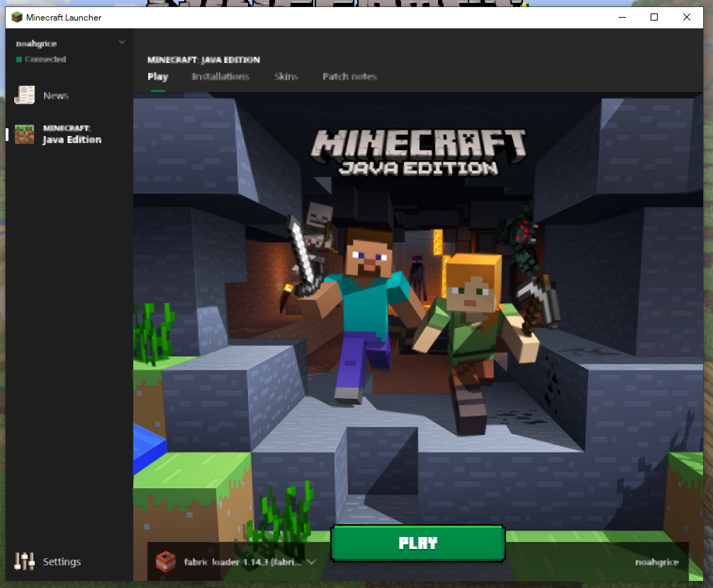
Task: Minimize the Minecraft Launcher window
Action: pyautogui.click(x=622, y=17)
